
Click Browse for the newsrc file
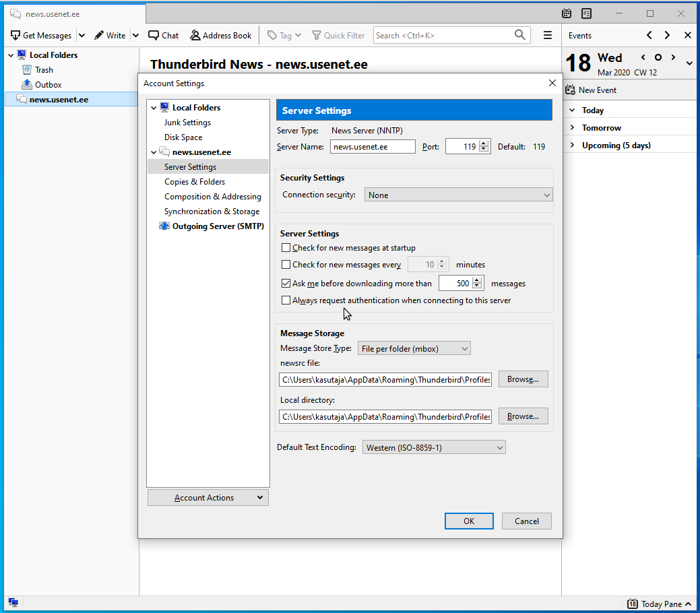(523, 380)
